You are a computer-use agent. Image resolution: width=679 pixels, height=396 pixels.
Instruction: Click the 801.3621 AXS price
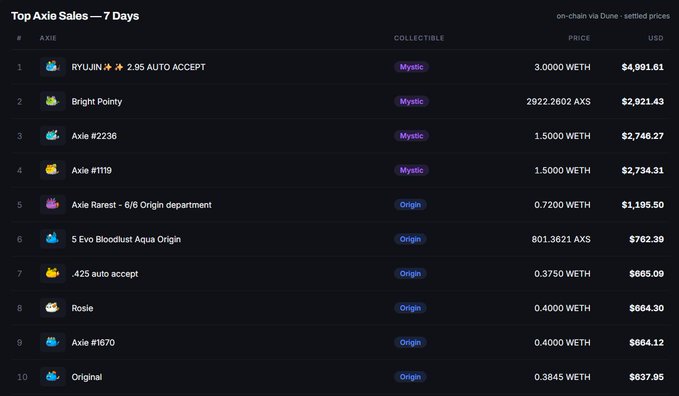pos(561,239)
